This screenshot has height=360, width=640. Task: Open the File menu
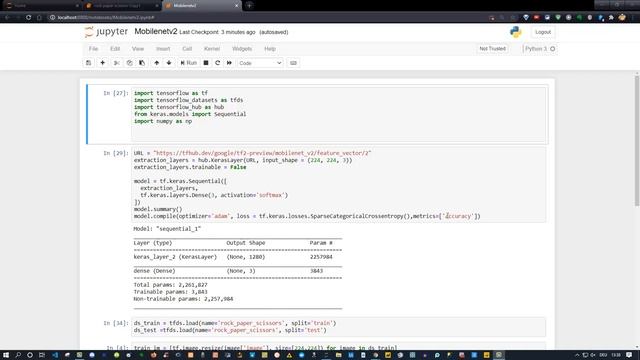[x=93, y=49]
